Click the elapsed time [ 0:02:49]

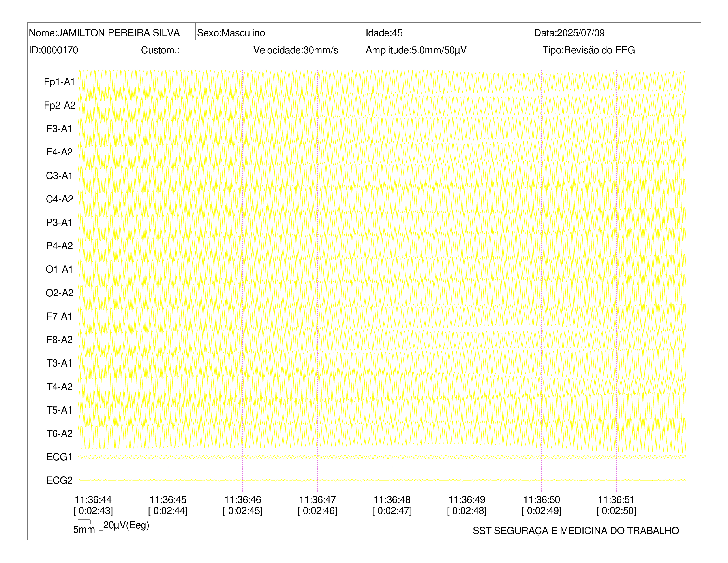point(542,511)
